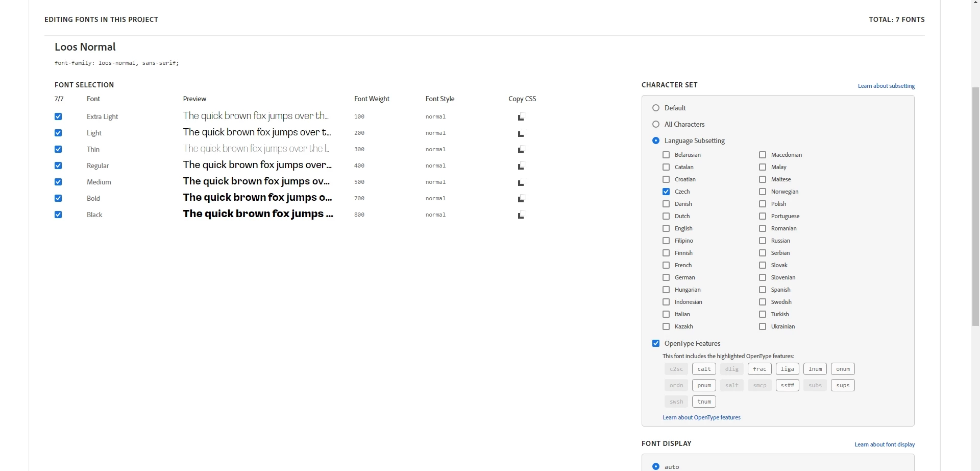Toggle the OpenType Features checkbox
The width and height of the screenshot is (980, 471).
656,343
